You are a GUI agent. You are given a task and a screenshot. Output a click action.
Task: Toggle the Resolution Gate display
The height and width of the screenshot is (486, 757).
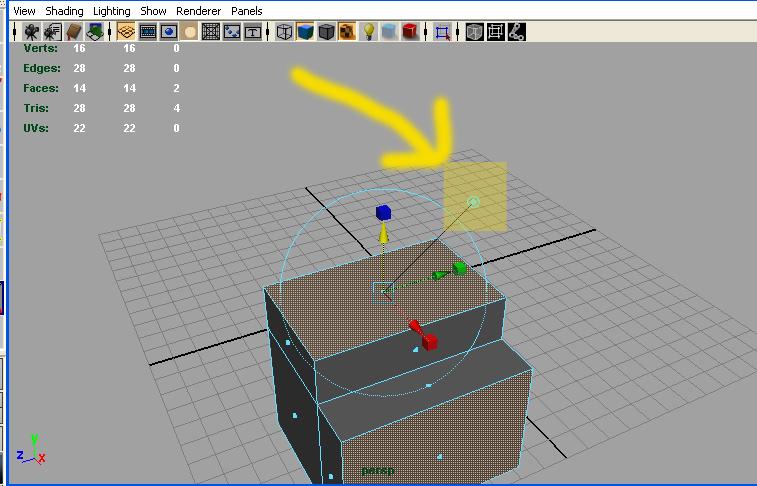(x=168, y=32)
